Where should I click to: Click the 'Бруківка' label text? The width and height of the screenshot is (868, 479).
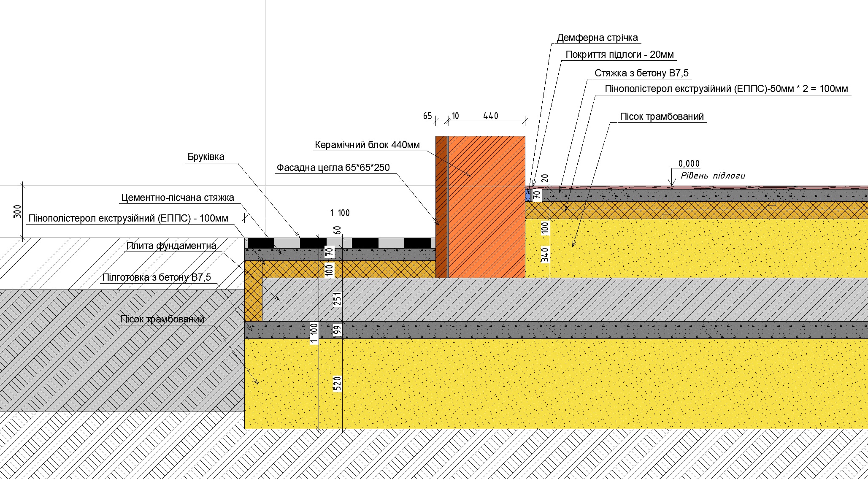click(x=206, y=157)
